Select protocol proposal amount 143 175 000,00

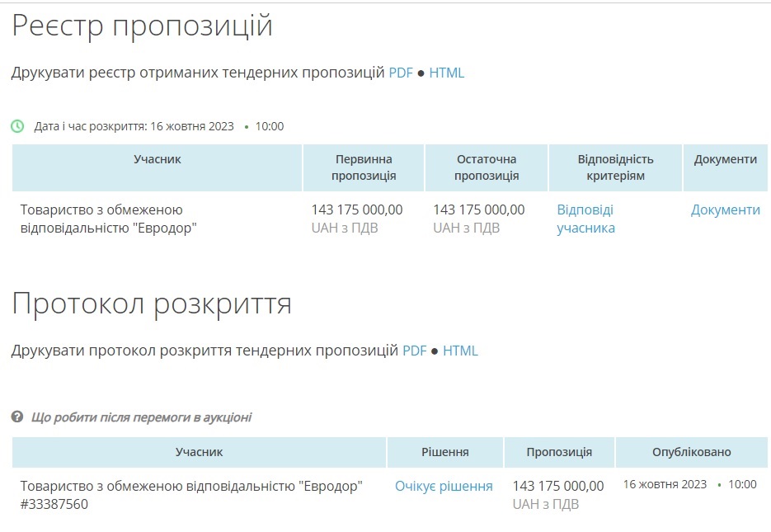[558, 487]
